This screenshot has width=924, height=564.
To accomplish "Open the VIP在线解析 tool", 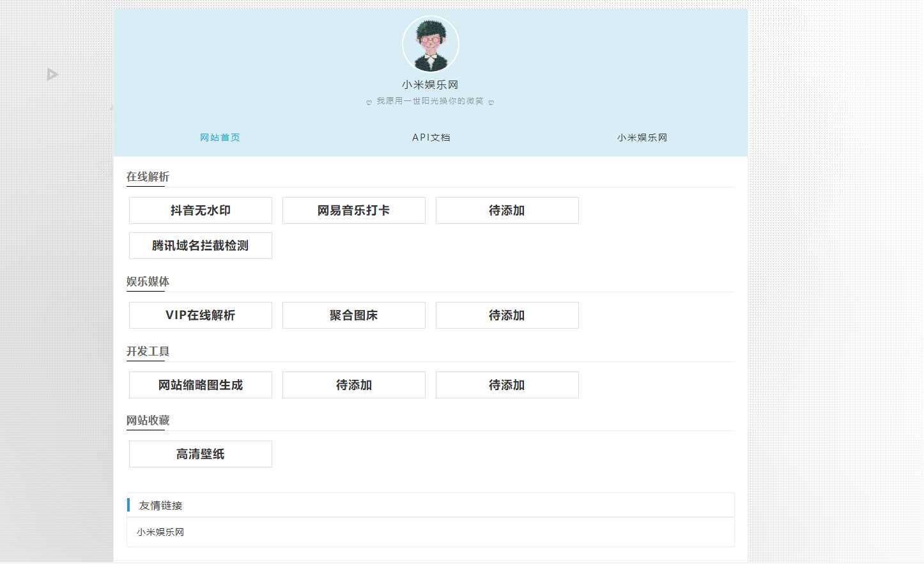I will (200, 315).
